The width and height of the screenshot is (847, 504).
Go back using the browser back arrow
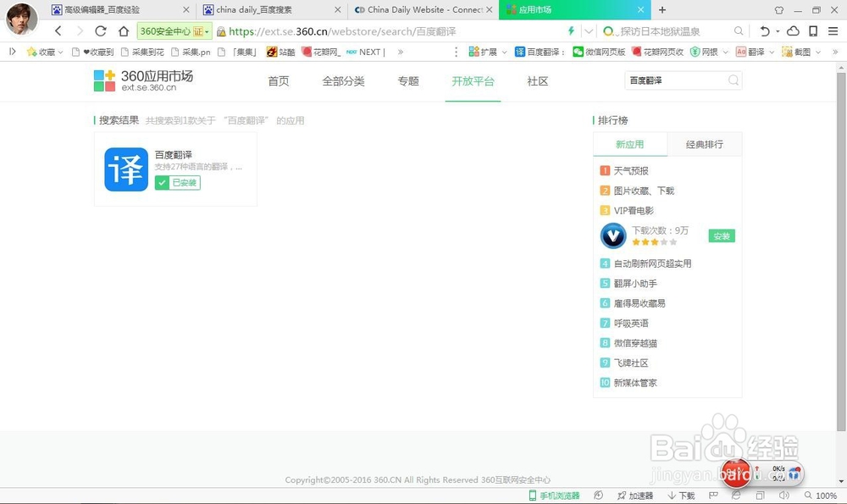click(x=58, y=30)
